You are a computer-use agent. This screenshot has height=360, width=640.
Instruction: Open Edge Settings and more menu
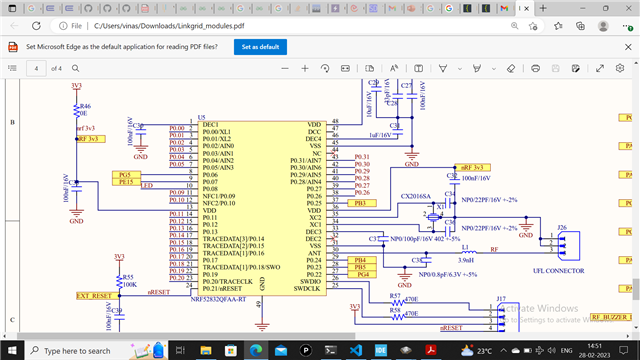pos(628,26)
